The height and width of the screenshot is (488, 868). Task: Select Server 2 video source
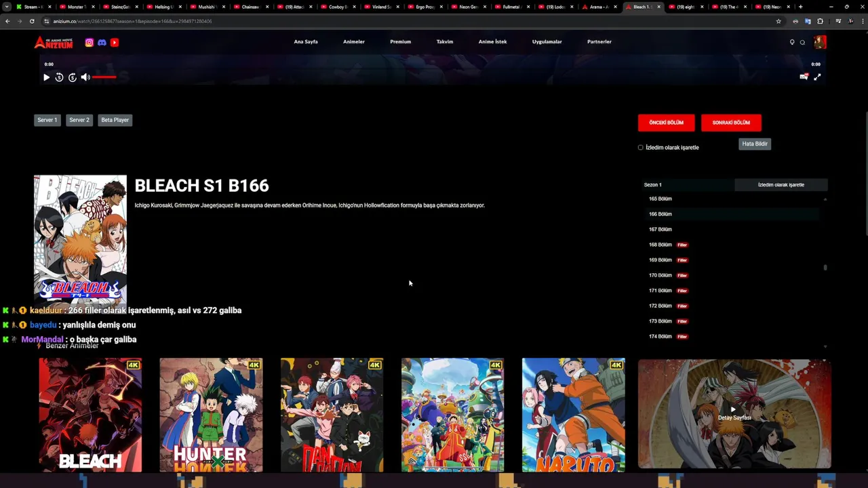(79, 120)
